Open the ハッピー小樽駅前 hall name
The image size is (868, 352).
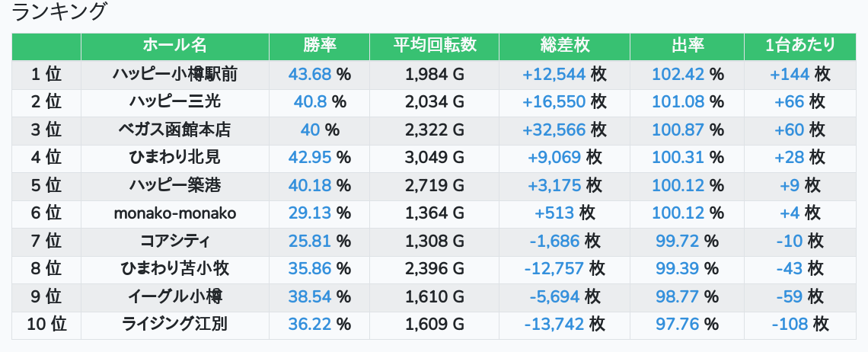(175, 74)
